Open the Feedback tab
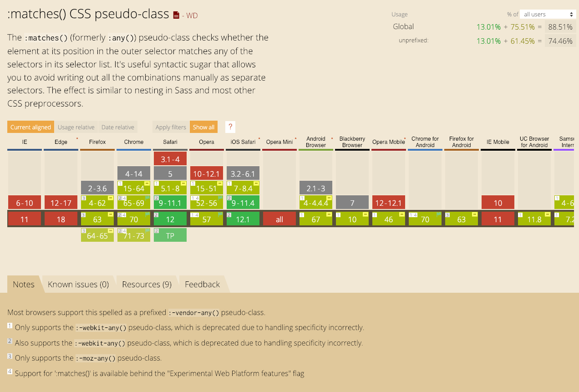 [202, 284]
